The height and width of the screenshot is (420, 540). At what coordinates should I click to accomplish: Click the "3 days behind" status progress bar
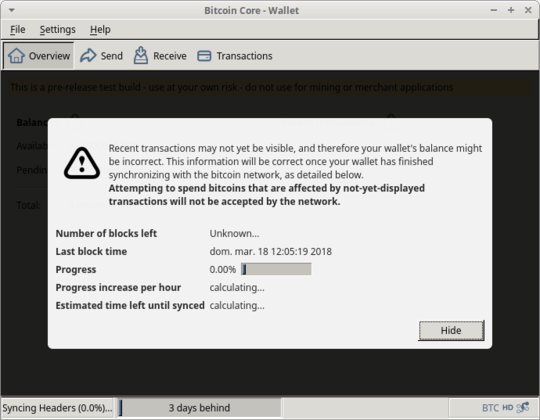coord(199,408)
